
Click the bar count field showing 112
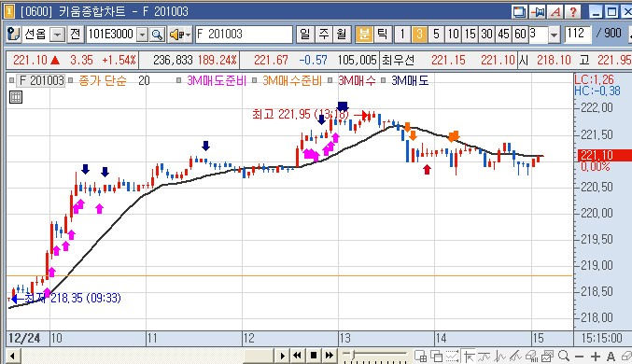tap(577, 35)
